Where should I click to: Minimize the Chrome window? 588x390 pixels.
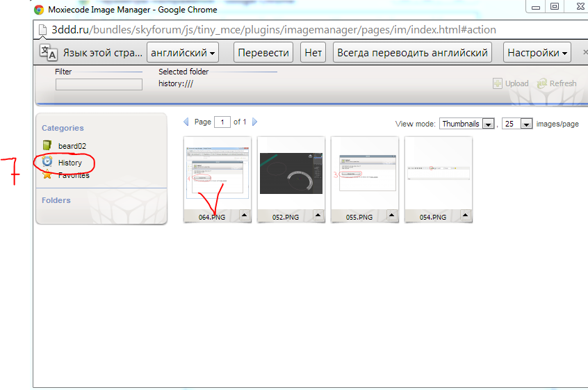pyautogui.click(x=536, y=6)
